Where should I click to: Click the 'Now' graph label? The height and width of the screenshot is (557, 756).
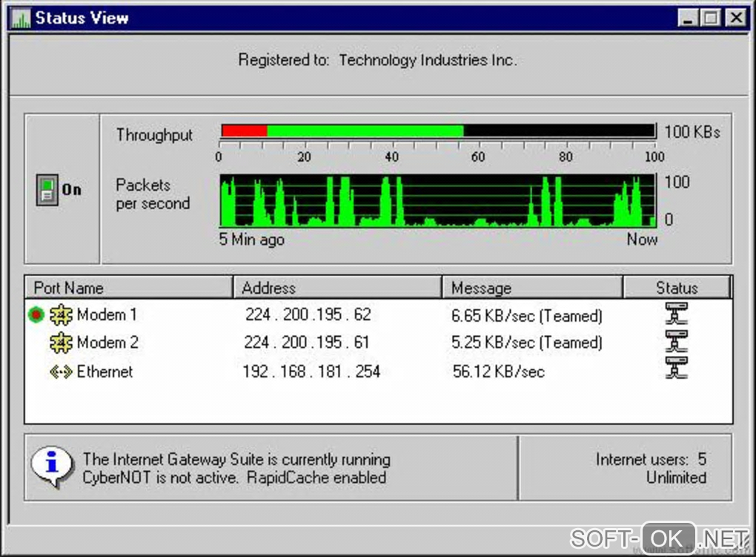(642, 240)
